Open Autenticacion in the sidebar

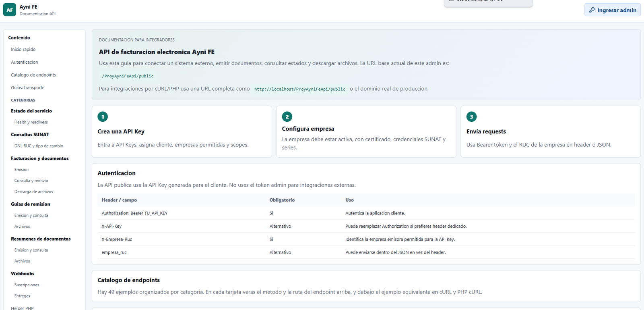coord(25,62)
